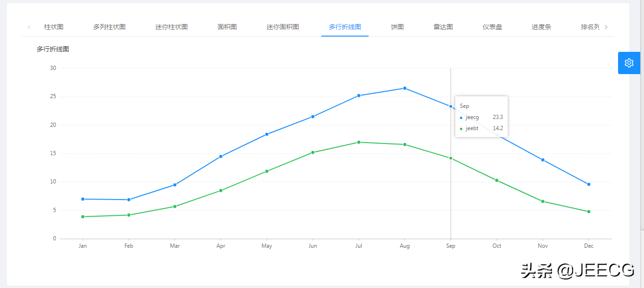Screen dimensions: 644x288
Task: Switch to the 柱状图 tab
Action: pyautogui.click(x=54, y=27)
